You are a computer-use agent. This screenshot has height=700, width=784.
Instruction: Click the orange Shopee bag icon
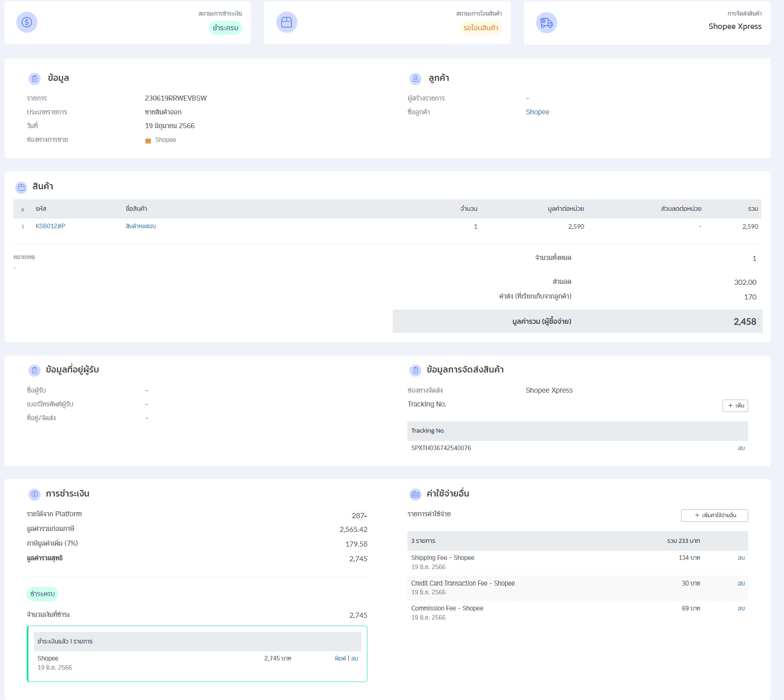point(148,140)
